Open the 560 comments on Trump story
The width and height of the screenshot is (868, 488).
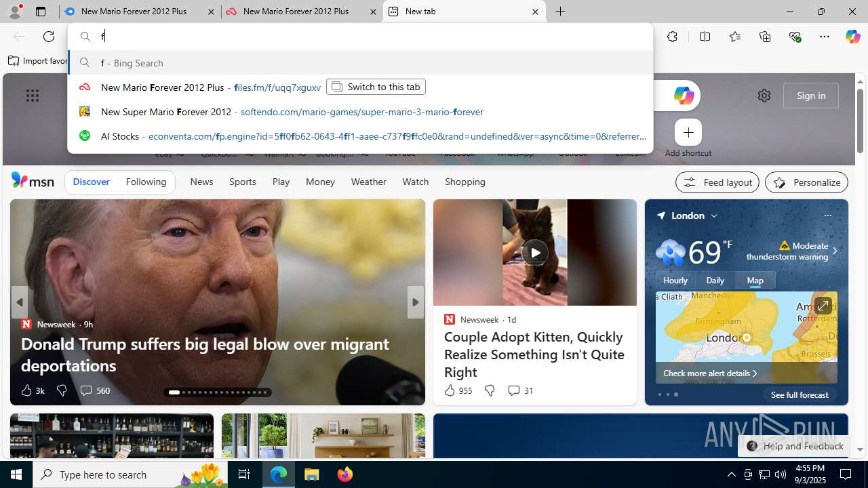94,390
